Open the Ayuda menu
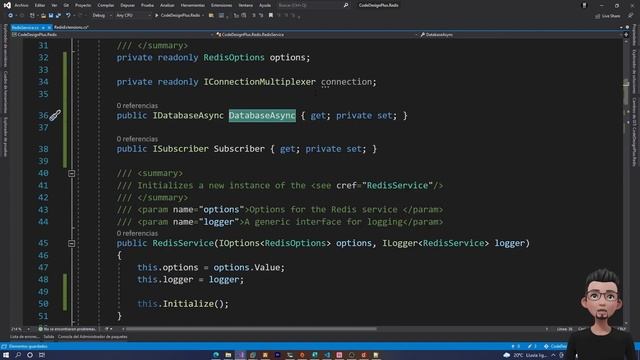This screenshot has height=360, width=640. point(265,5)
